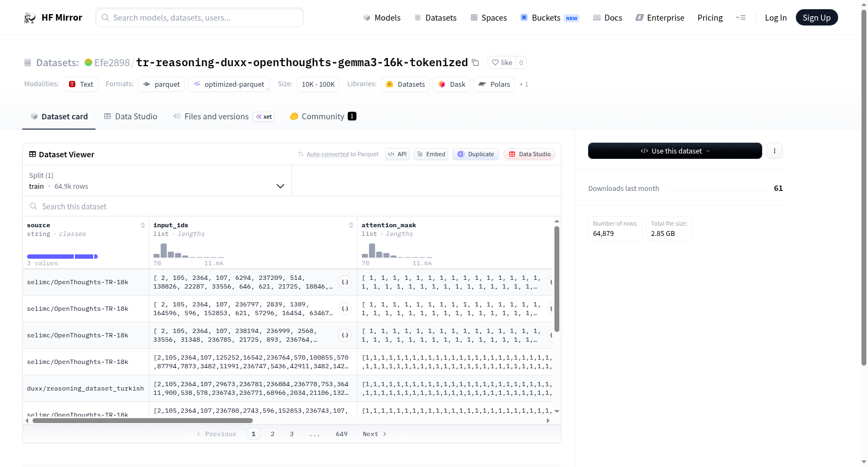Open Enterprise in navigation
This screenshot has width=868, height=467.
click(x=660, y=18)
